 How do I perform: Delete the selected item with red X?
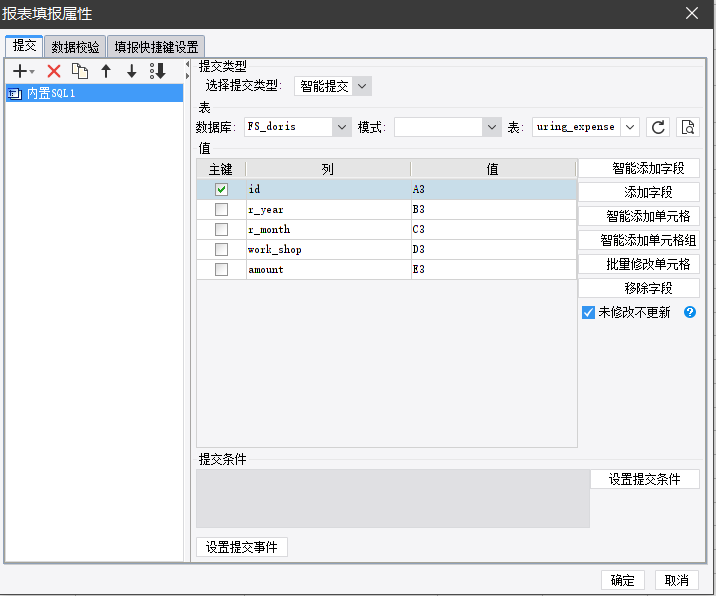click(x=54, y=71)
